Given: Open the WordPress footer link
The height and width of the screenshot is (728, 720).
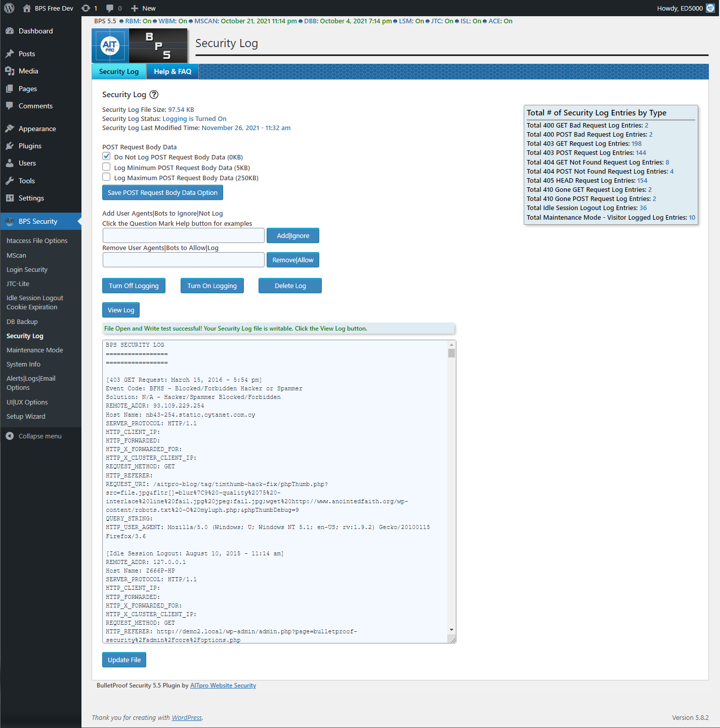Looking at the screenshot, I should [187, 718].
